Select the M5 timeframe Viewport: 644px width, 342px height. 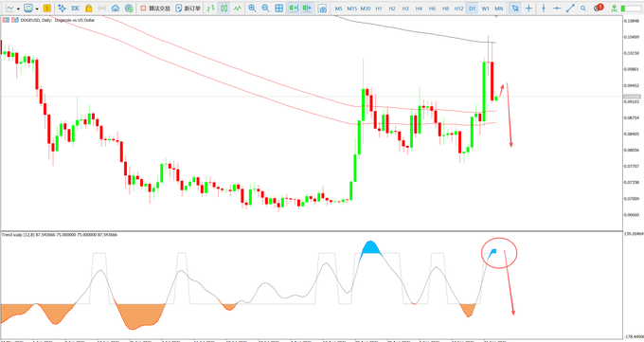[x=338, y=9]
